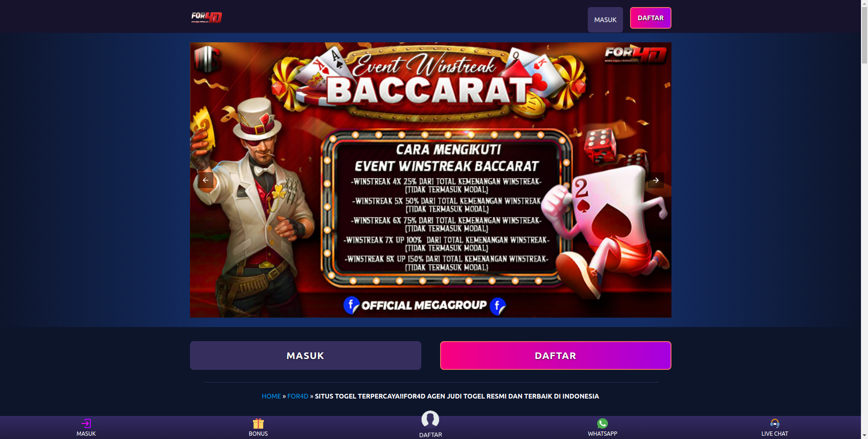
Task: Click the page vertical scrollbar thumb
Action: [x=864, y=34]
